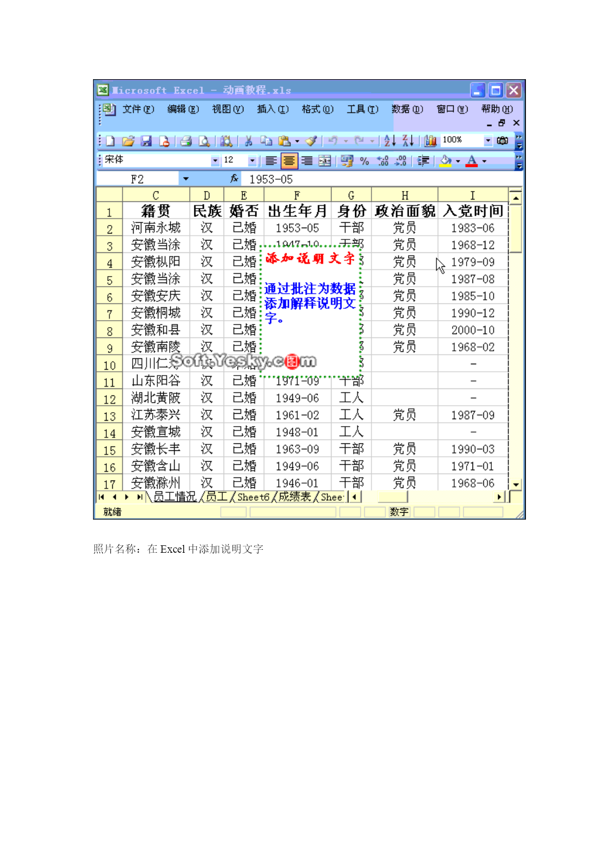Click the vertical scrollbar down arrow
The height and width of the screenshot is (868, 614).
516,484
